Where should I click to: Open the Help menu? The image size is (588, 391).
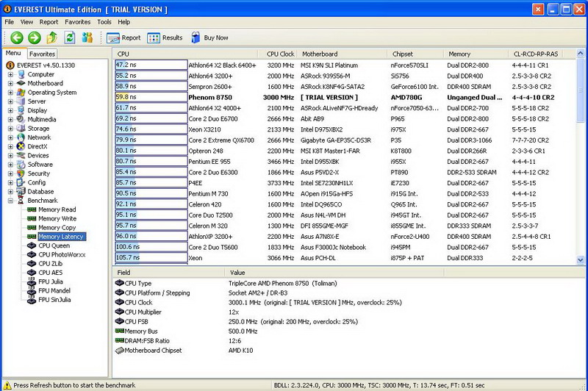(x=123, y=22)
